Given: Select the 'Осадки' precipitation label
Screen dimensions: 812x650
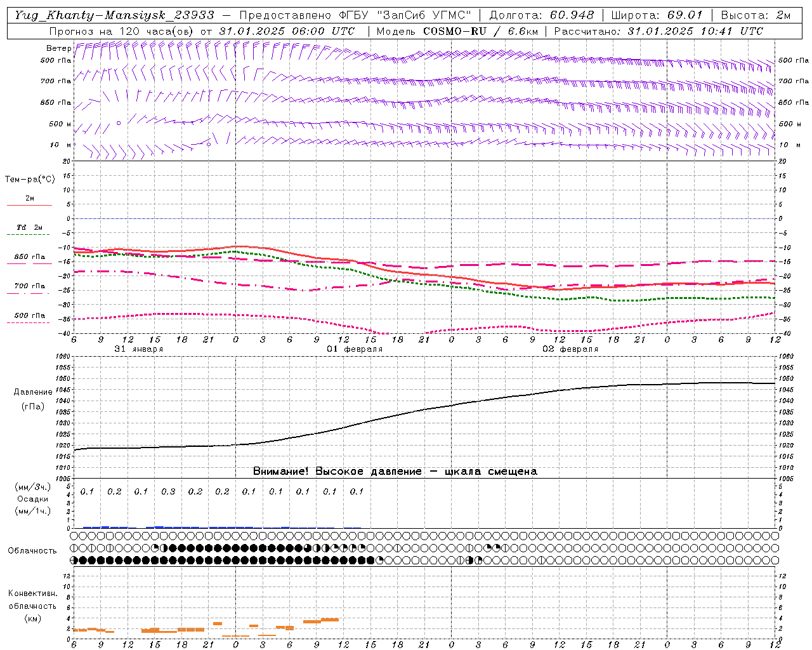Looking at the screenshot, I should (33, 499).
